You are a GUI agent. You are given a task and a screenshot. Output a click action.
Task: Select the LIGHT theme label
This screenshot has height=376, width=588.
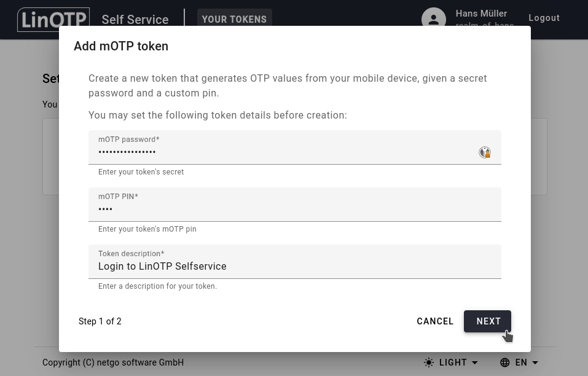click(453, 362)
